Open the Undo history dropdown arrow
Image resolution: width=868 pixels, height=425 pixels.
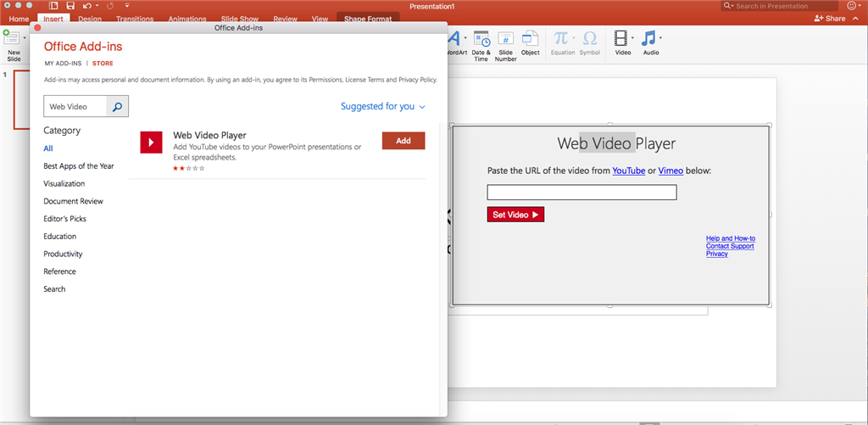pos(97,6)
